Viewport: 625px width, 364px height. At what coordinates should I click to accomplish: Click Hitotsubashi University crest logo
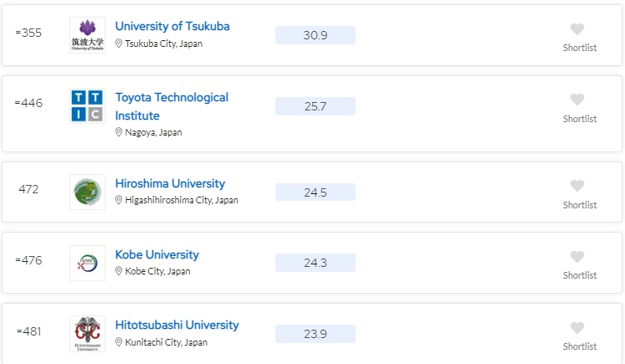(87, 334)
